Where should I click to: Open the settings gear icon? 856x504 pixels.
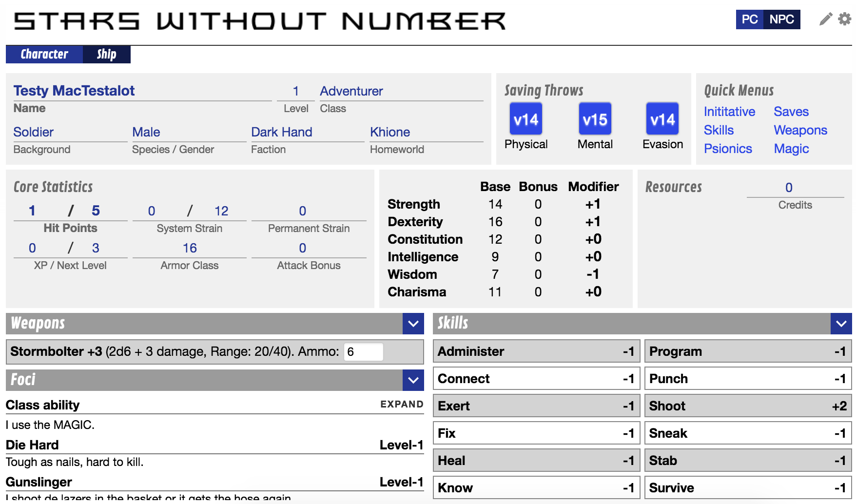[x=844, y=19]
